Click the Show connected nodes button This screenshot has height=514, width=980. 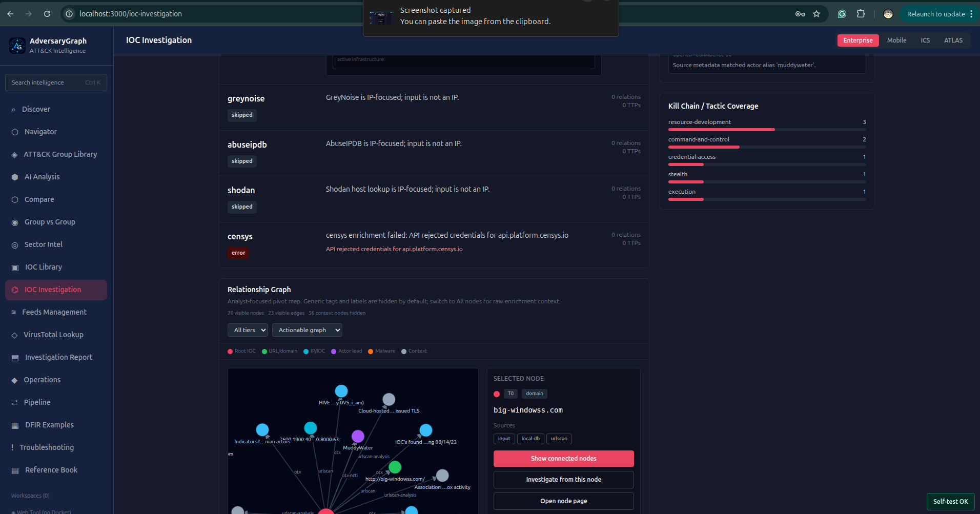(x=564, y=459)
